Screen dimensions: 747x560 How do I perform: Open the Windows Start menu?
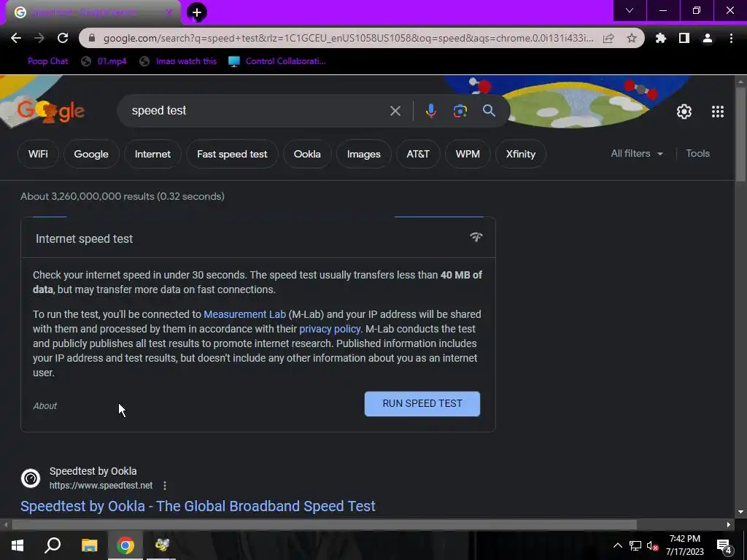[18, 545]
